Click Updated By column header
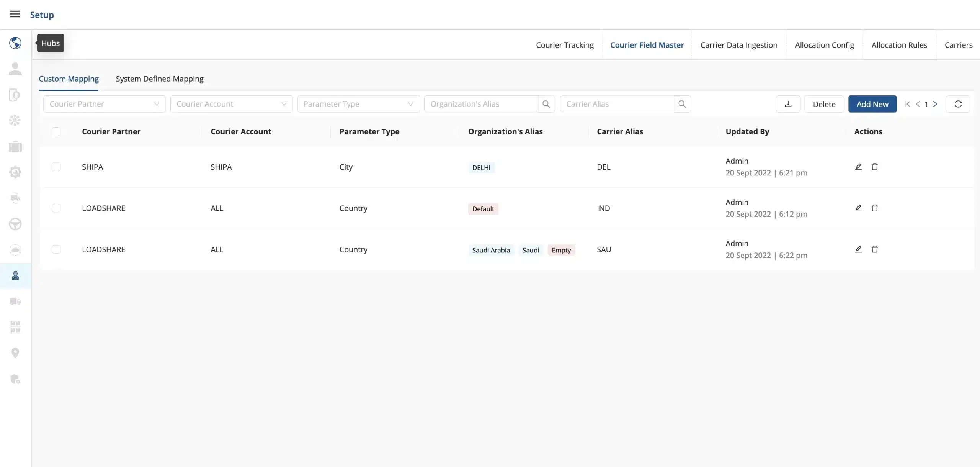This screenshot has height=467, width=980. (x=747, y=131)
